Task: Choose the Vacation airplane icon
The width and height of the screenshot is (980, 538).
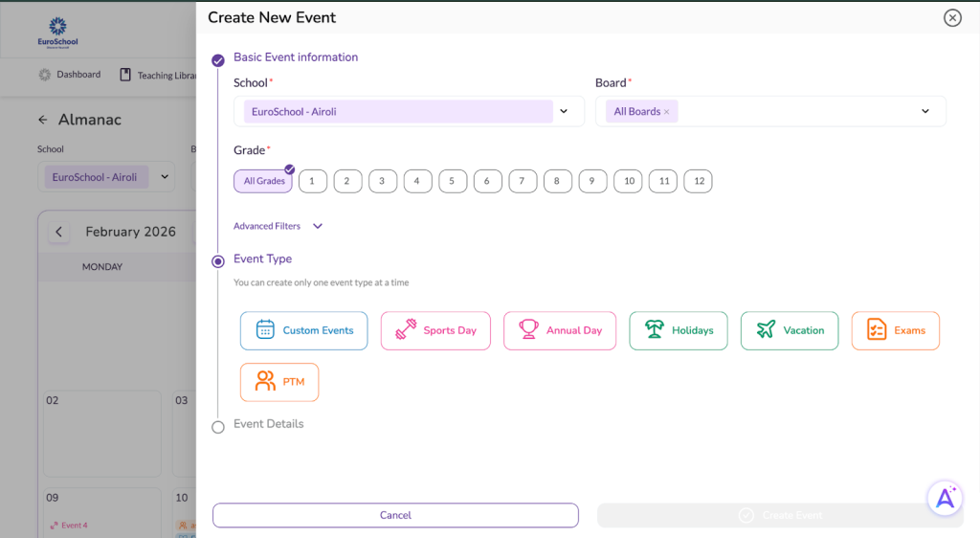Action: coord(766,330)
